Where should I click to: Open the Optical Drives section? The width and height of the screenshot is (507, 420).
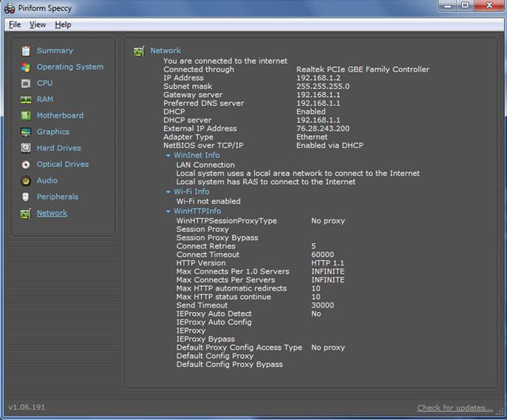63,164
